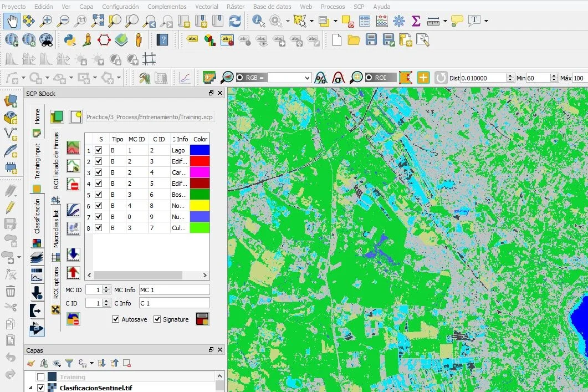Click the delete highlighted signatures icon
588x392 pixels.
click(73, 184)
